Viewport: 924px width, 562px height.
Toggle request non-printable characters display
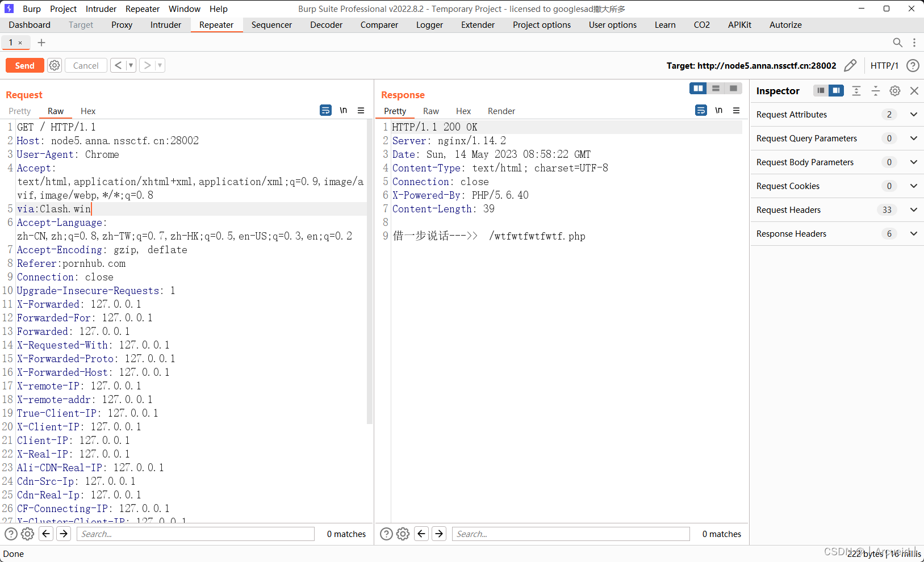tap(344, 110)
